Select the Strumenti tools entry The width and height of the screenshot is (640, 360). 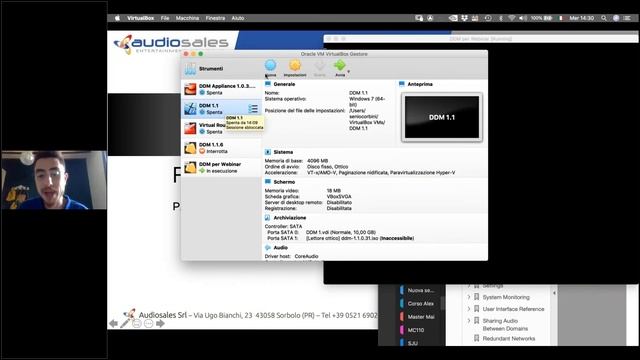[221, 69]
